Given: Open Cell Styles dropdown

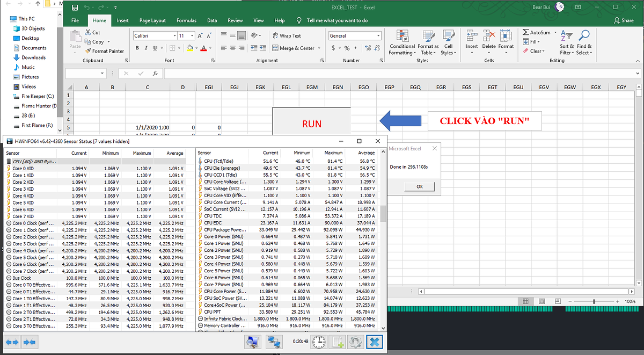Looking at the screenshot, I should [448, 42].
